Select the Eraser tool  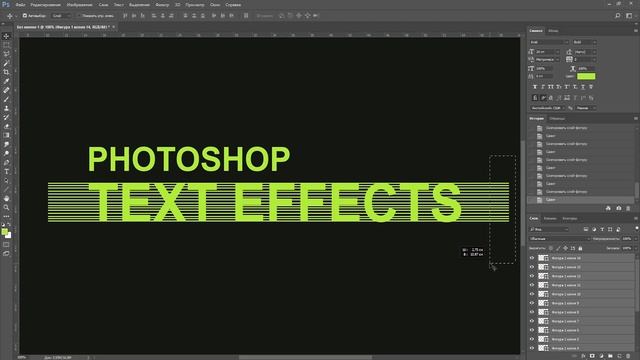click(x=6, y=126)
